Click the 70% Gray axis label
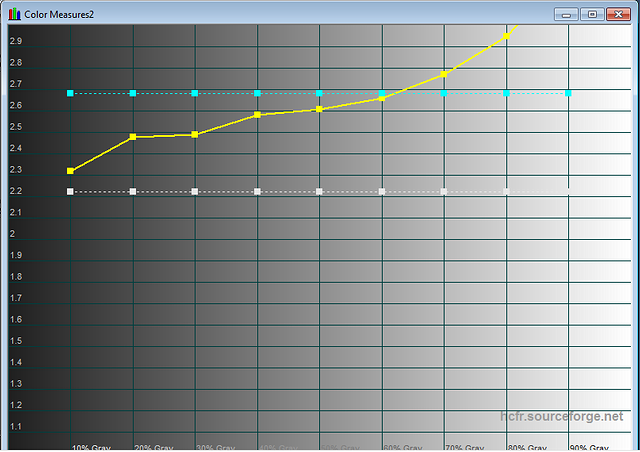640x452 pixels. click(x=464, y=448)
